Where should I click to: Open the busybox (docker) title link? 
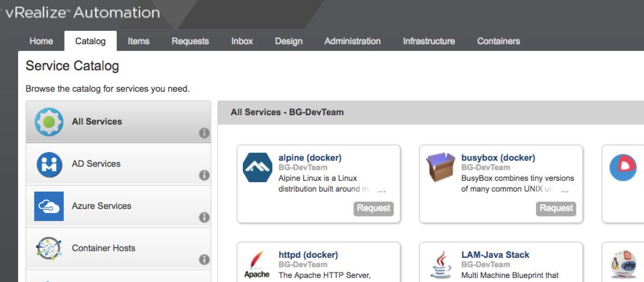498,158
